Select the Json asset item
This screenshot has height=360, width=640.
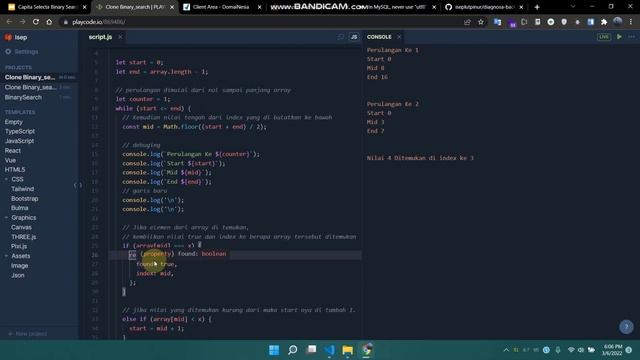pos(18,275)
